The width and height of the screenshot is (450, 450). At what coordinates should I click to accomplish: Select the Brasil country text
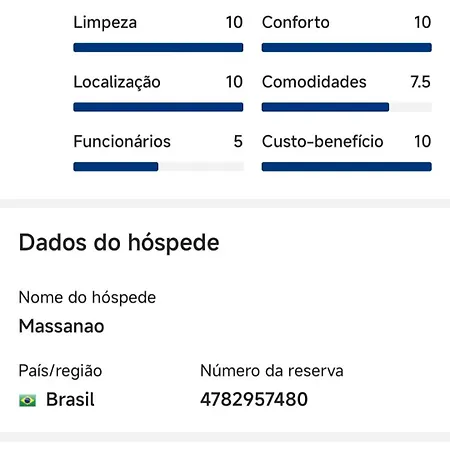pyautogui.click(x=70, y=399)
